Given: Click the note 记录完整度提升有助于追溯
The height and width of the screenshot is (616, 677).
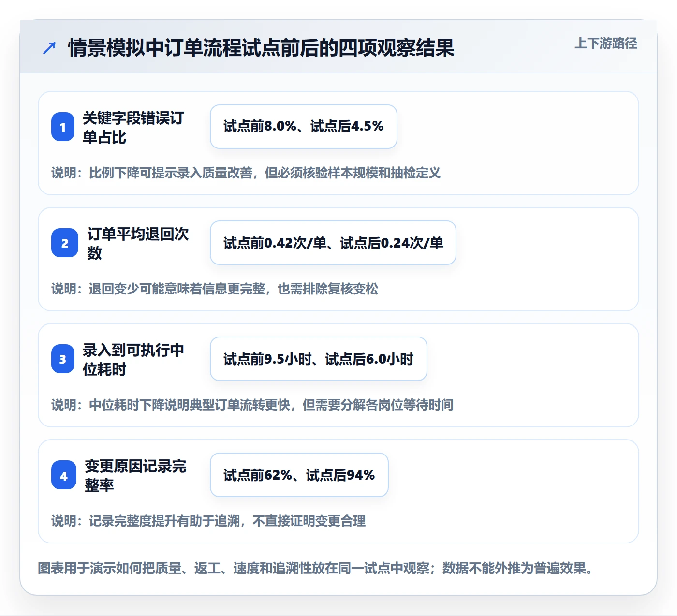Looking at the screenshot, I should (164, 521).
